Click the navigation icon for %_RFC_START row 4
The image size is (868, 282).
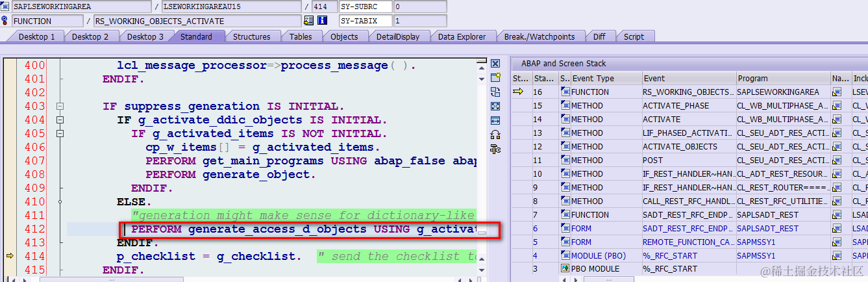pos(837,255)
